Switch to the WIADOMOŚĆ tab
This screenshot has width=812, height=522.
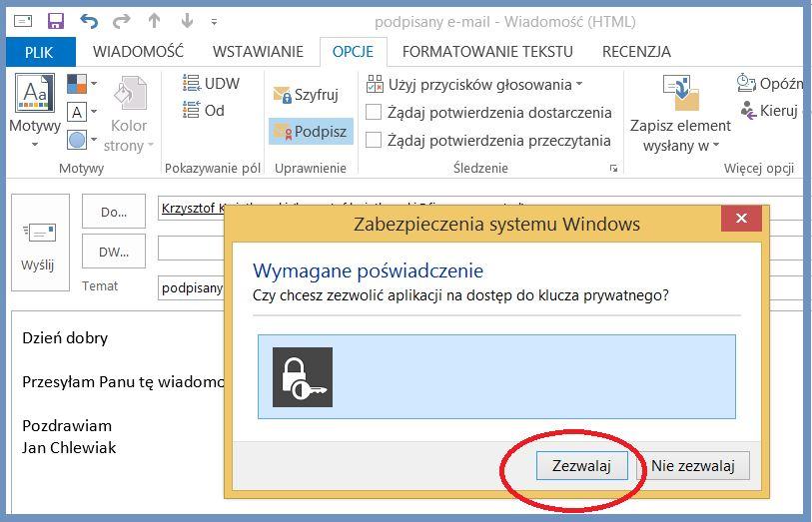[138, 52]
